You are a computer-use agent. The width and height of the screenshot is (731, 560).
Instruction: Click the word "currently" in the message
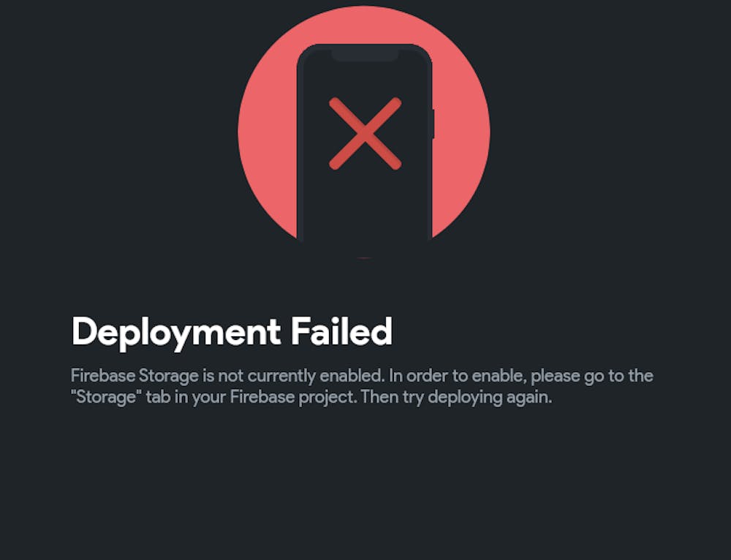coord(281,376)
